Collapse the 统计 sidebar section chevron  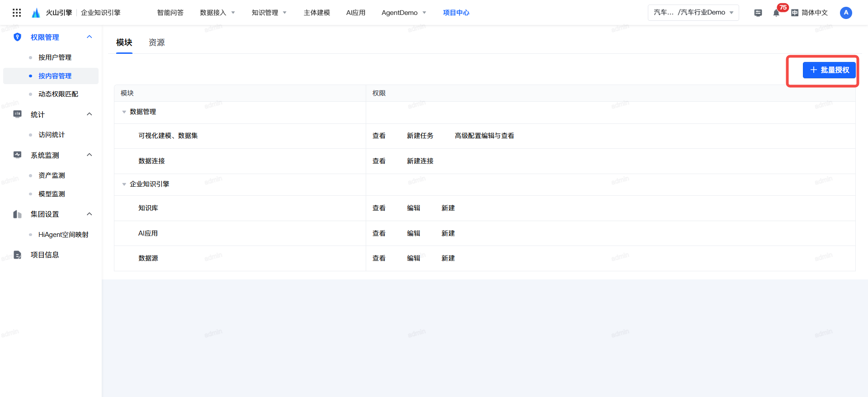point(90,114)
